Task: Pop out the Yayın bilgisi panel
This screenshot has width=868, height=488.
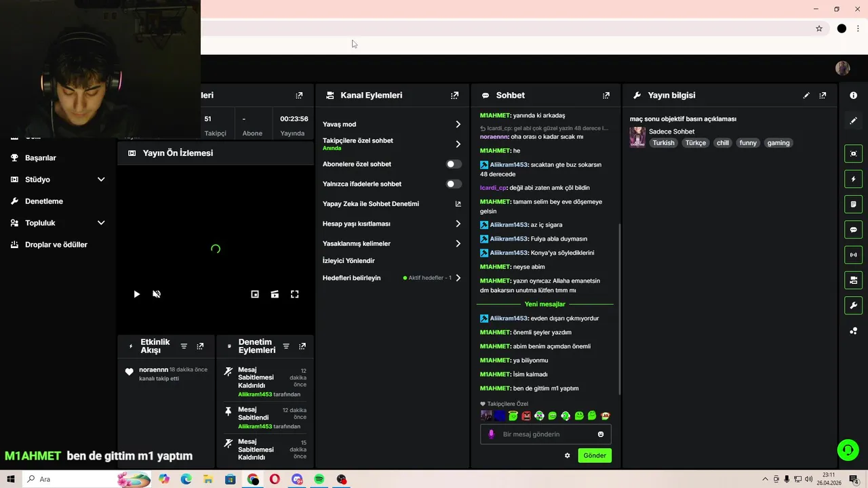Action: tap(823, 96)
